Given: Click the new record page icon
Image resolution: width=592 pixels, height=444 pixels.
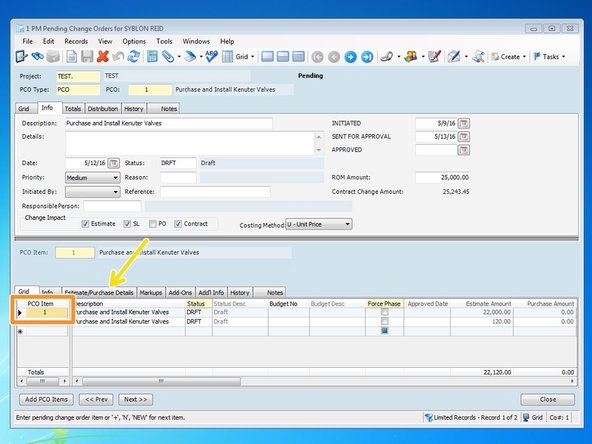Looking at the screenshot, I should point(71,57).
